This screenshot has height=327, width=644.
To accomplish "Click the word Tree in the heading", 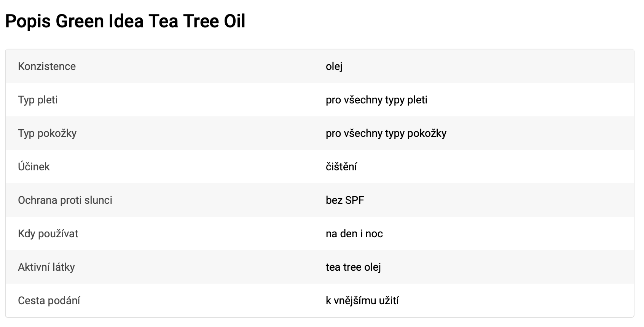I will [x=201, y=21].
